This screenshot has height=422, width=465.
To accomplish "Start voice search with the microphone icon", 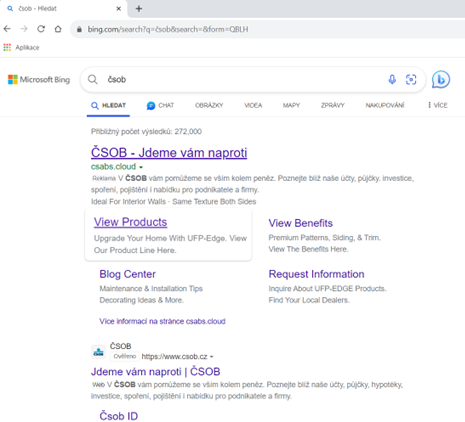I will coord(392,79).
